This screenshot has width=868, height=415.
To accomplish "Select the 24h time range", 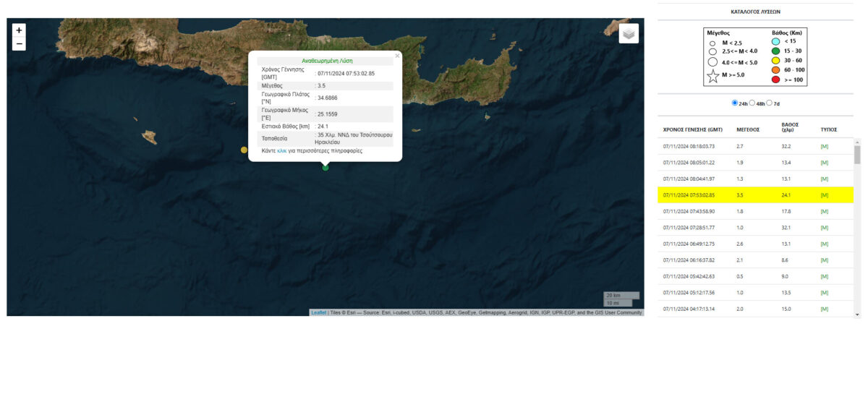I will pos(735,103).
